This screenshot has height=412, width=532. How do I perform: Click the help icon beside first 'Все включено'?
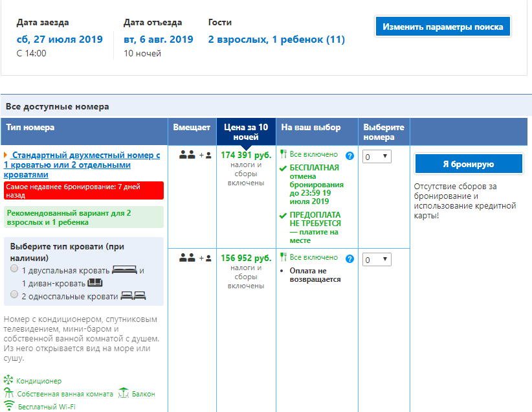350,155
